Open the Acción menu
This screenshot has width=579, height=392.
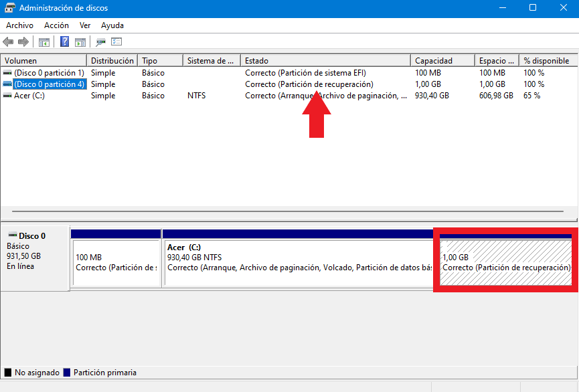56,25
